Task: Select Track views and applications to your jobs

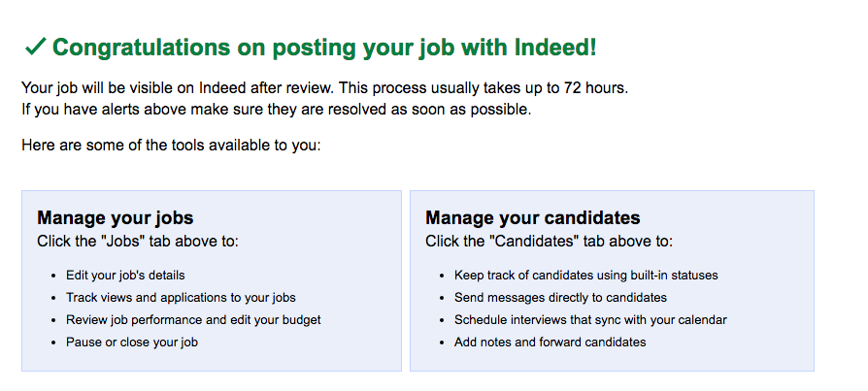Action: click(181, 298)
